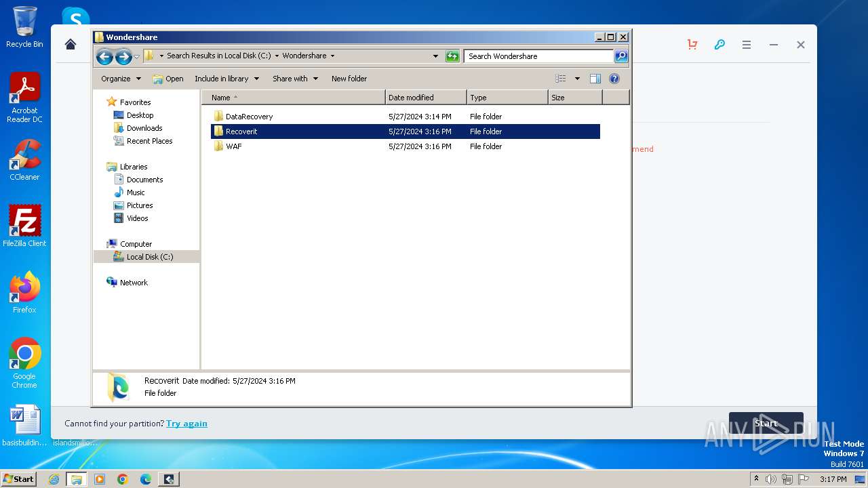Open the Recoverit home icon
868x488 pixels.
pyautogui.click(x=71, y=45)
